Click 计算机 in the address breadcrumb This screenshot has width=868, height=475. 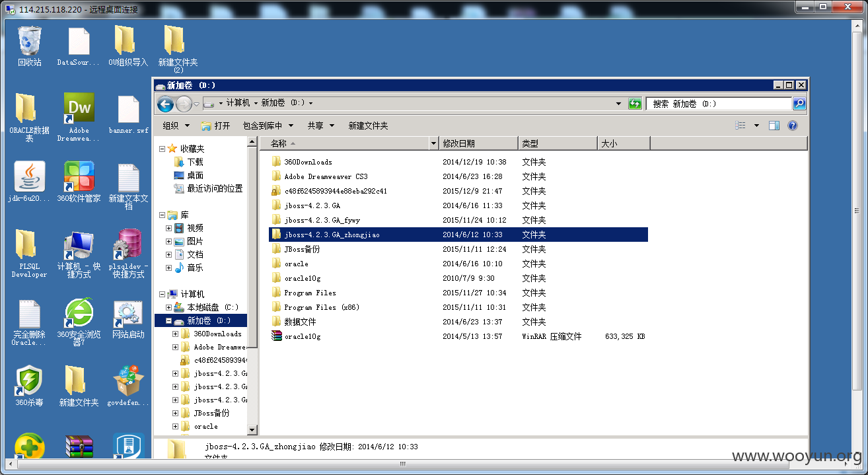click(238, 103)
